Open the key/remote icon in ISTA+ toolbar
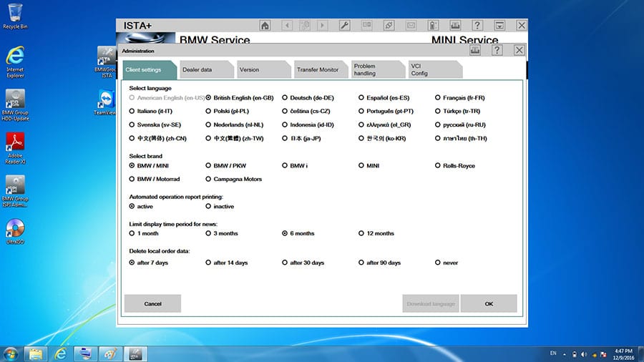 click(433, 26)
